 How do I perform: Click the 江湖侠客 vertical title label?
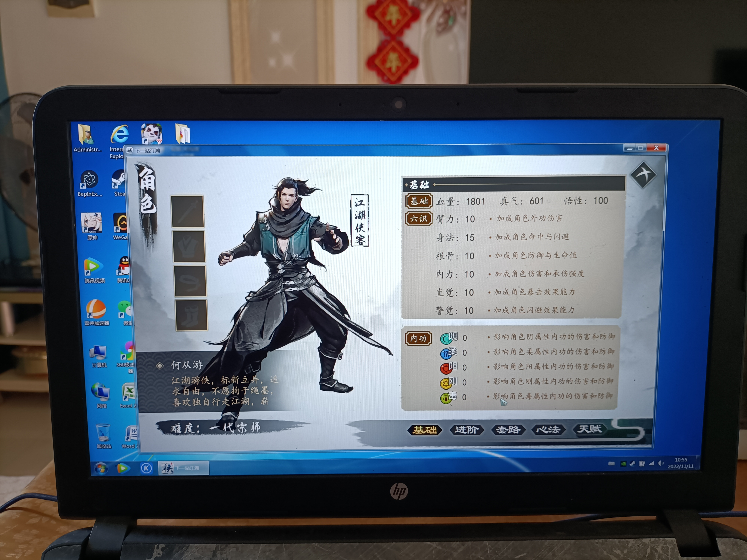click(360, 221)
